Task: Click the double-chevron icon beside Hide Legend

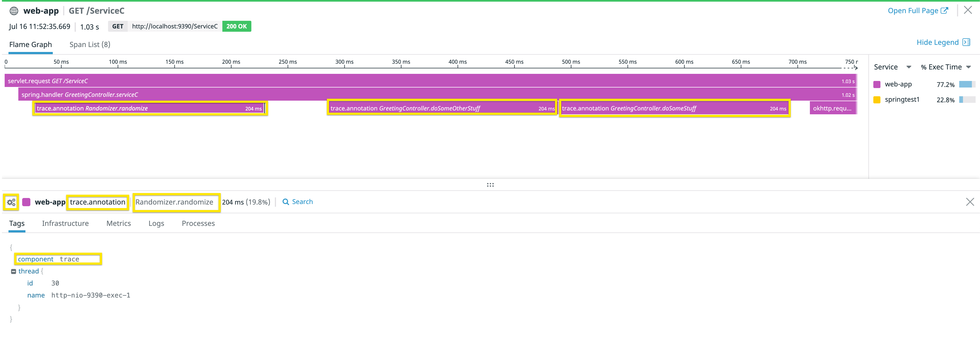Action: point(966,42)
